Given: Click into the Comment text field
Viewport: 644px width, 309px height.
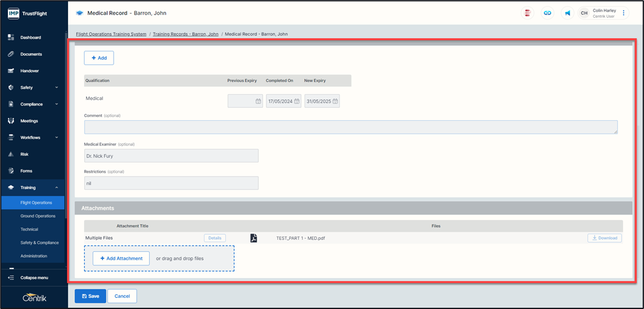Looking at the screenshot, I should [x=351, y=127].
